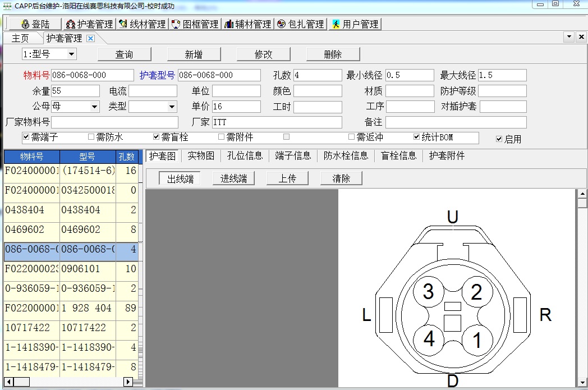
Task: Click the 修改 button
Action: pyautogui.click(x=263, y=54)
